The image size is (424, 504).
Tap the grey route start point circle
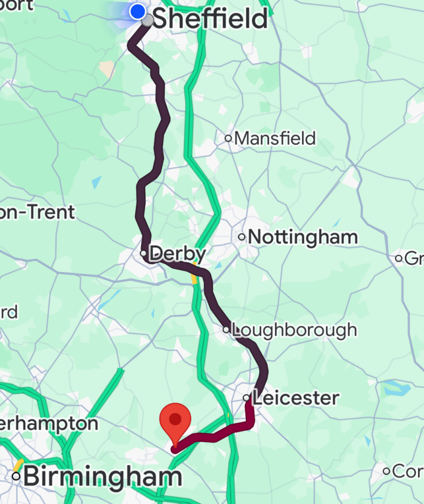click(148, 21)
